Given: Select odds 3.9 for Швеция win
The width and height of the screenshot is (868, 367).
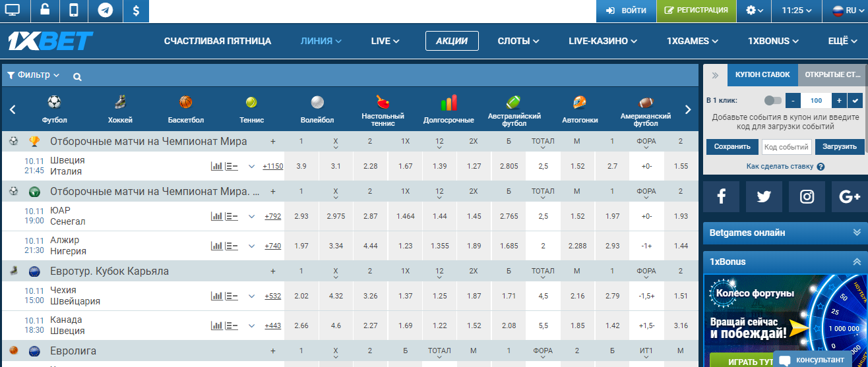Looking at the screenshot, I should 301,166.
